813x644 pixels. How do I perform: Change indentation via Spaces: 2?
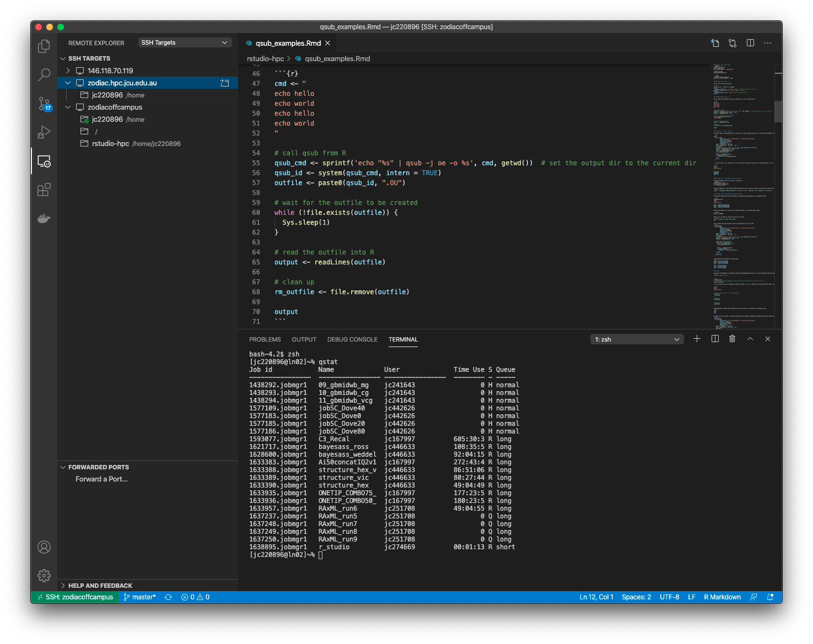(x=636, y=597)
